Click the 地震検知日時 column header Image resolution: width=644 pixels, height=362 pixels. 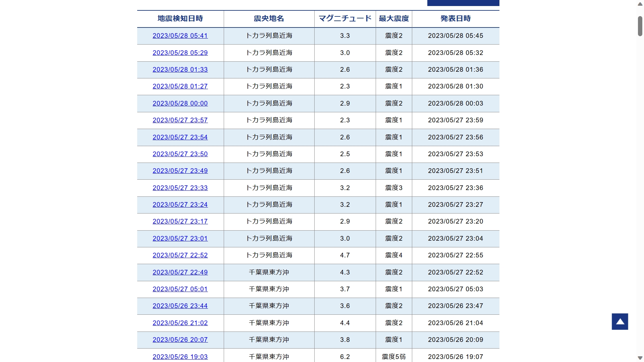(180, 19)
